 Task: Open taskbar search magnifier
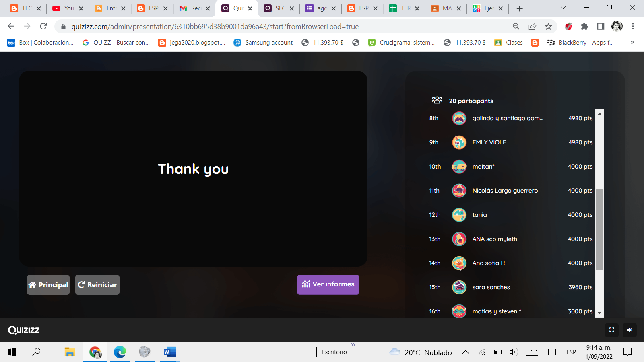coord(36,352)
